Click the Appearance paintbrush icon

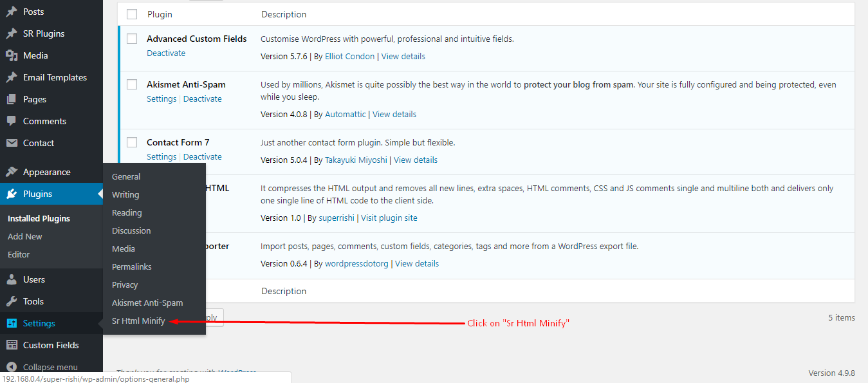[12, 172]
